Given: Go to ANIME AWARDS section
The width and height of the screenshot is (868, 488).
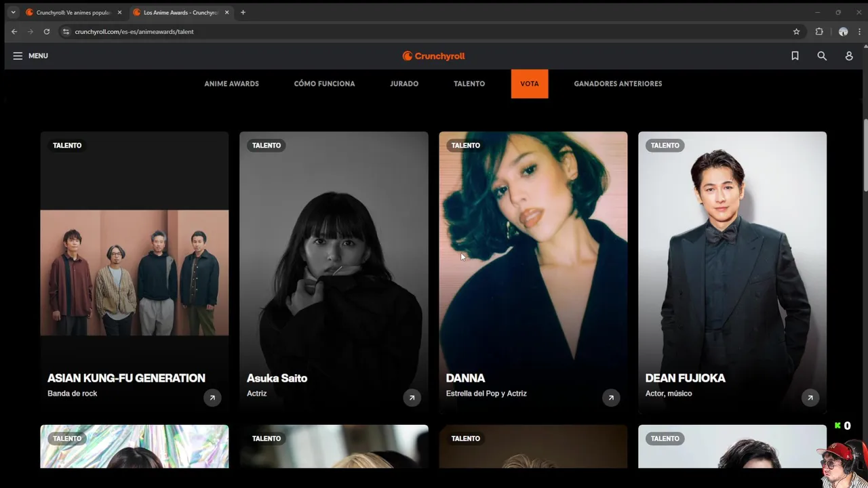Looking at the screenshot, I should (x=231, y=83).
